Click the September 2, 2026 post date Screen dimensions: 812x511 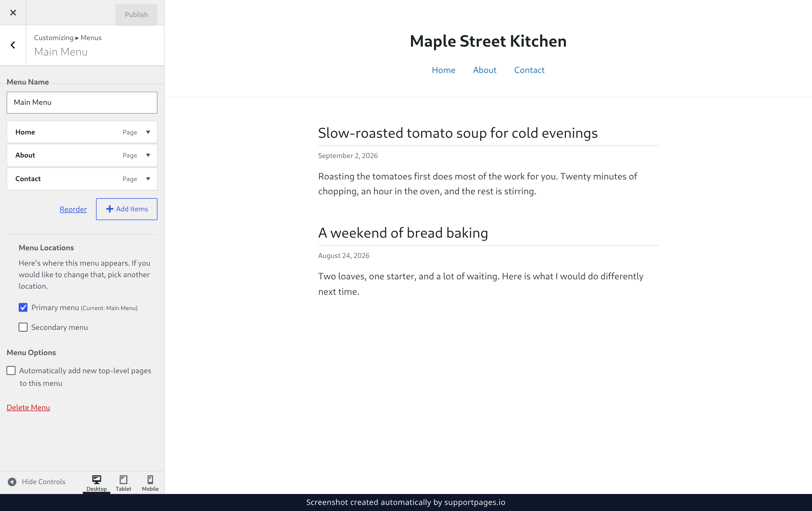point(348,156)
